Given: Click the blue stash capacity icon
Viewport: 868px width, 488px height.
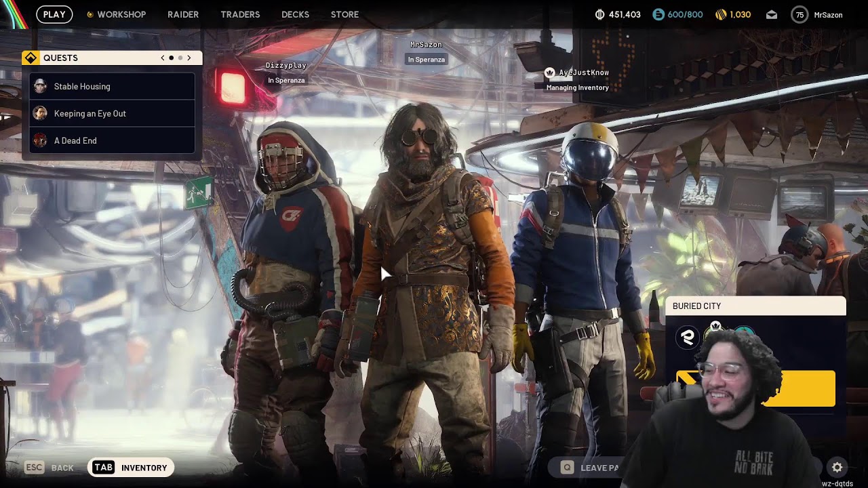Looking at the screenshot, I should (658, 14).
